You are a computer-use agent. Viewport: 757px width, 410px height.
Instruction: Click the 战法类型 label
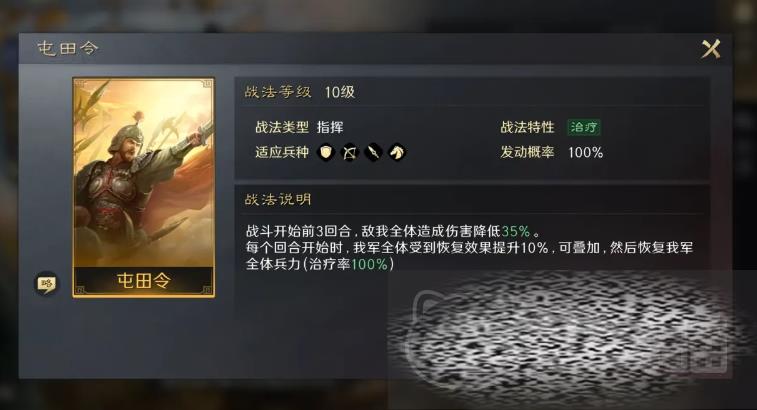tap(282, 127)
